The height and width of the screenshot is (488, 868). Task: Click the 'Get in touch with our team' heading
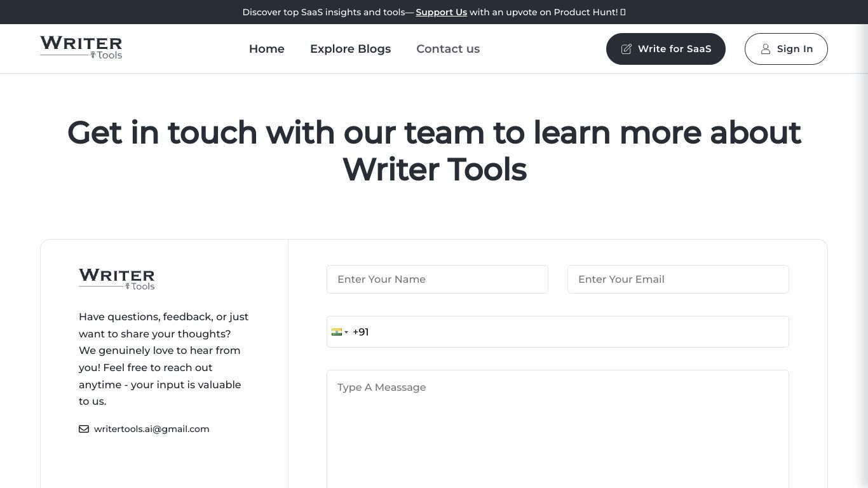click(434, 151)
